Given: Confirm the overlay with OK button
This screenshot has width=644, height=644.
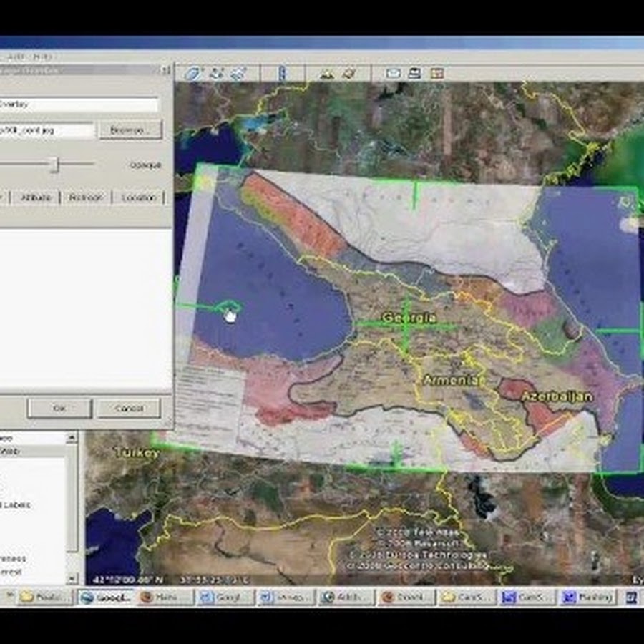Looking at the screenshot, I should pyautogui.click(x=59, y=408).
